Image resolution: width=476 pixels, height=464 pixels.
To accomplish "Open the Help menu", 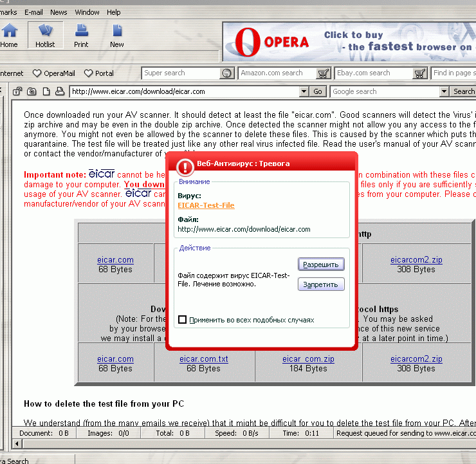I will click(x=114, y=12).
